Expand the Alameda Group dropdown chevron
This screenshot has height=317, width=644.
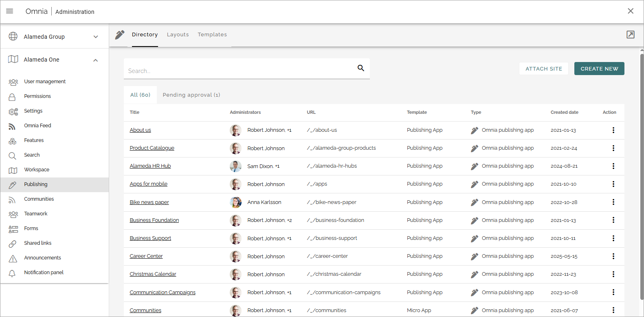pos(96,37)
